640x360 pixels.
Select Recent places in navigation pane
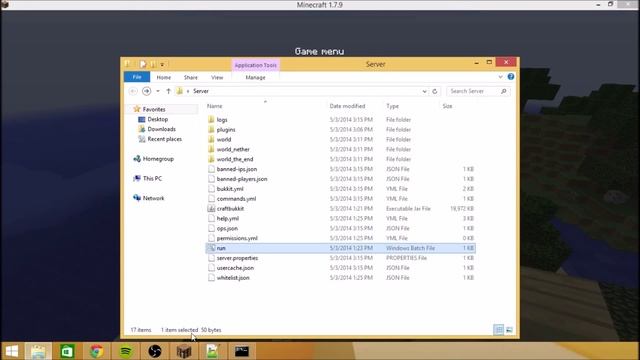[164, 139]
